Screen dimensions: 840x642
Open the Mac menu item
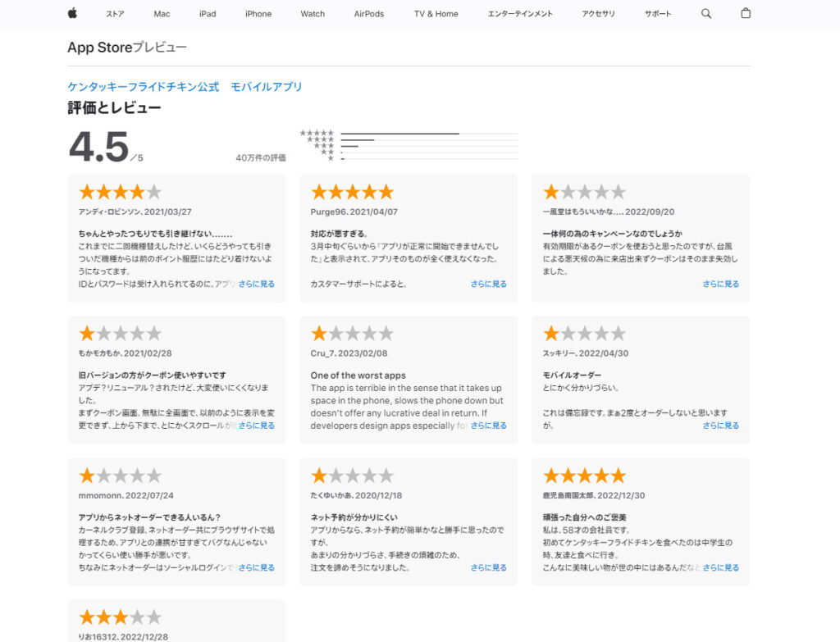pyautogui.click(x=162, y=14)
